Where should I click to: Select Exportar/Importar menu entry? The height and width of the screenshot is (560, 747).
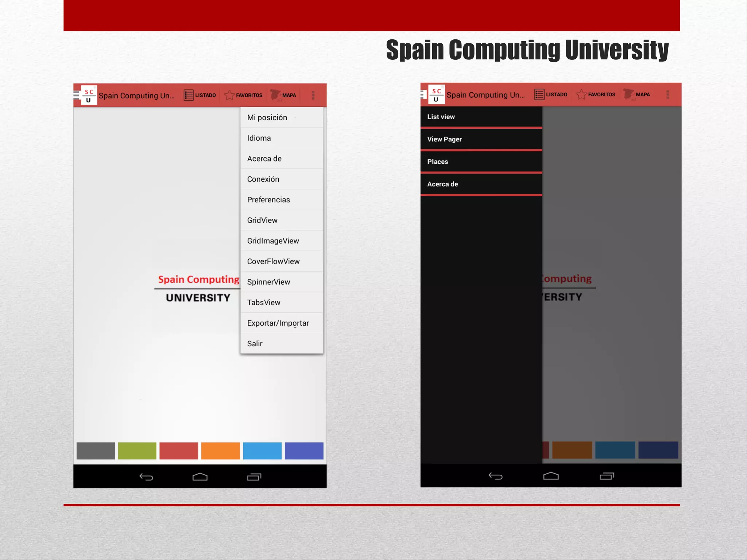(282, 323)
